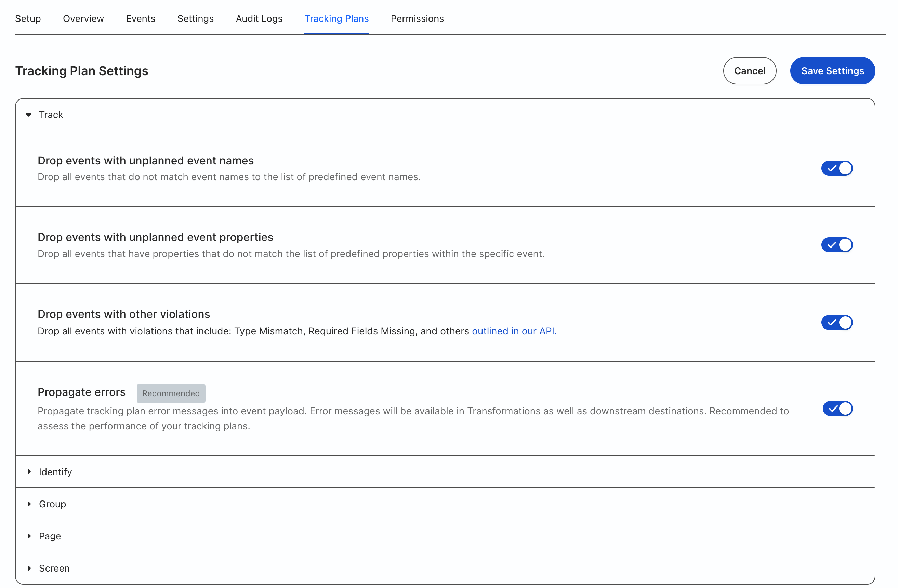Open the Setup tab
The height and width of the screenshot is (588, 898).
click(28, 18)
